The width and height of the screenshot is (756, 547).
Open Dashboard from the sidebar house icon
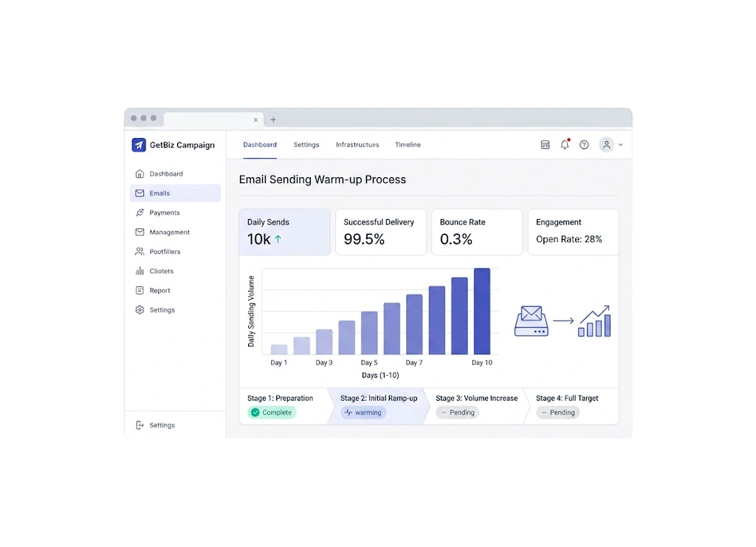click(140, 173)
